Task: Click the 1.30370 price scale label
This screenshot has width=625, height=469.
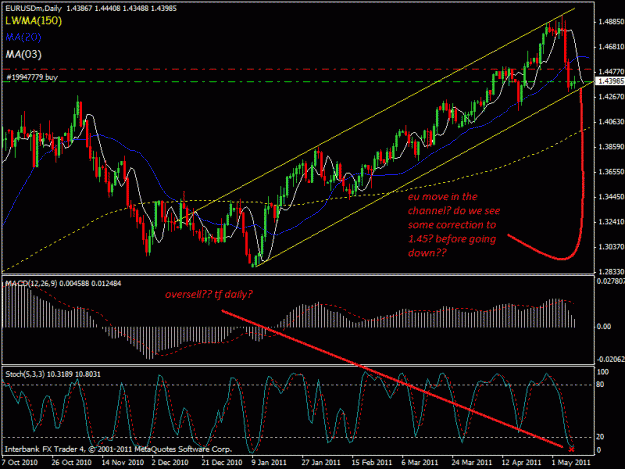Action: pyautogui.click(x=611, y=247)
